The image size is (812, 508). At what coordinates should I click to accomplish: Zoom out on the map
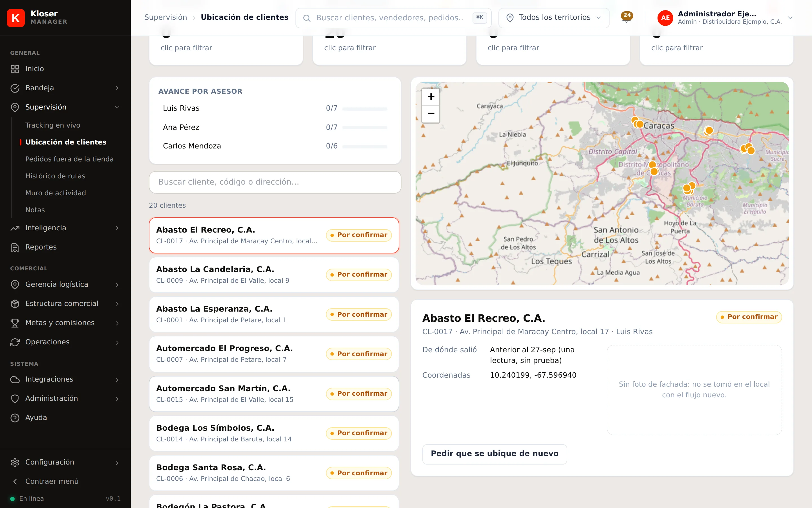point(431,114)
